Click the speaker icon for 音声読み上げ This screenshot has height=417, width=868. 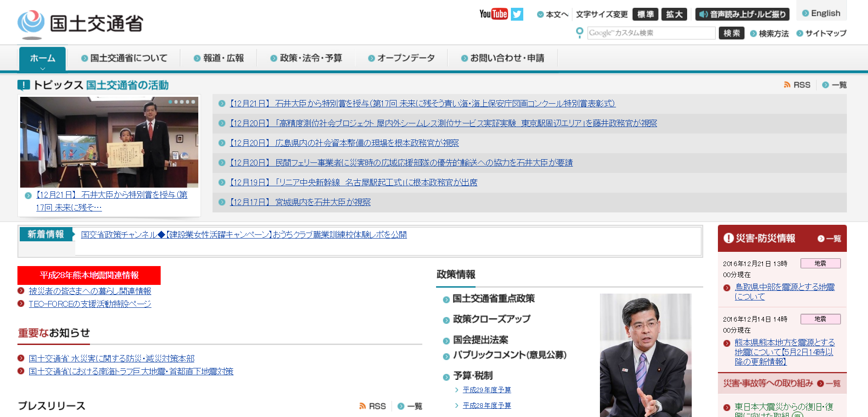(703, 14)
